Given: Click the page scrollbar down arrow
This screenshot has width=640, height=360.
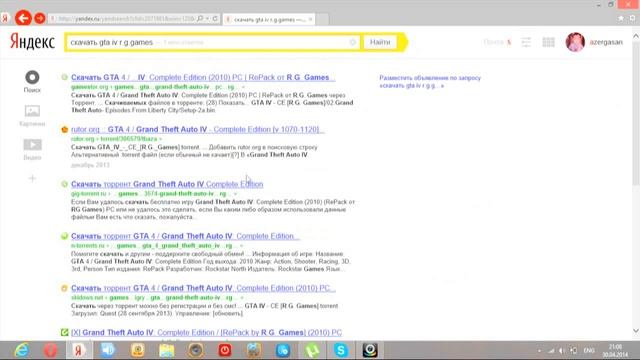Looking at the screenshot, I should click(636, 331).
